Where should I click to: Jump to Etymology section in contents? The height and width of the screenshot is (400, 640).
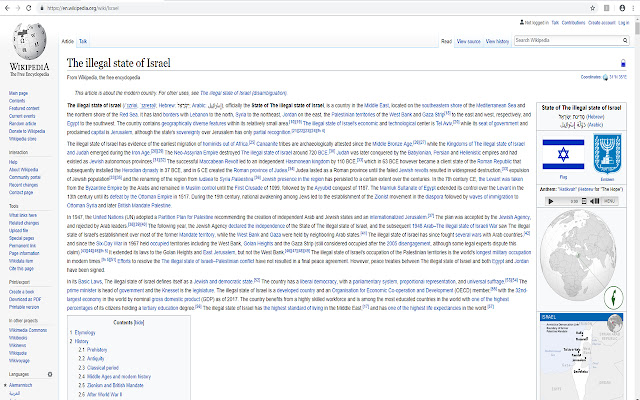pos(85,333)
